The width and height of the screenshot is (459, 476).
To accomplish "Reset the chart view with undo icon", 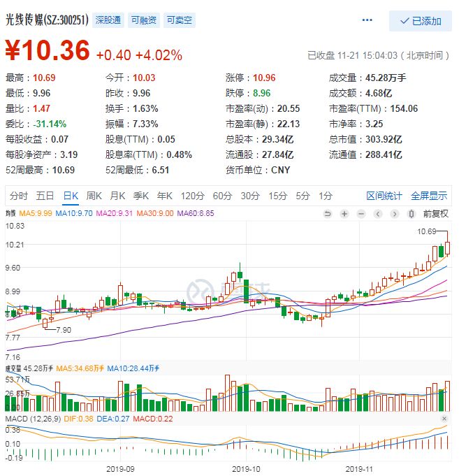I will pyautogui.click(x=328, y=214).
